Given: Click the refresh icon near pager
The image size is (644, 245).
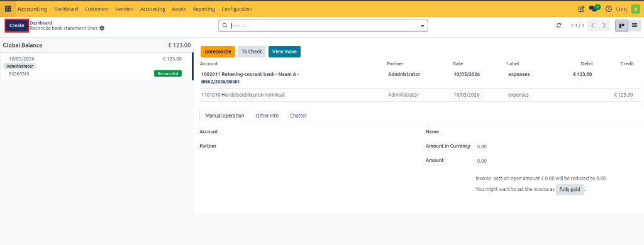Looking at the screenshot, I should pos(558,26).
